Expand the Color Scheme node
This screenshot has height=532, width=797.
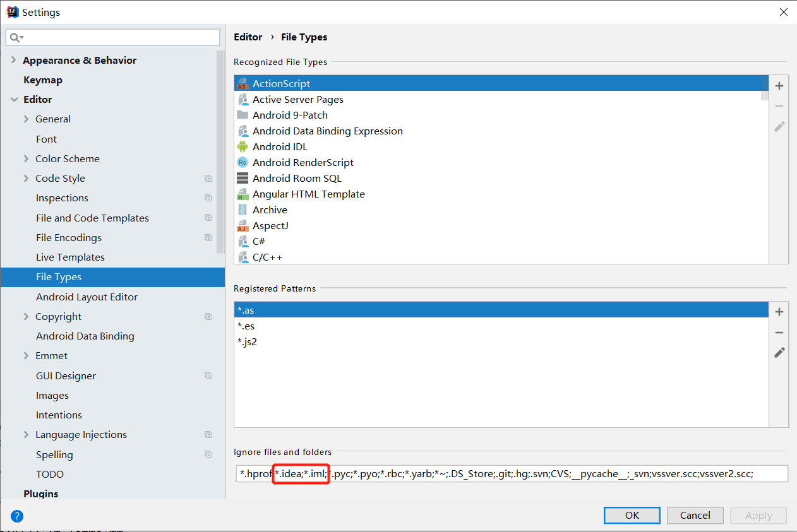pyautogui.click(x=26, y=159)
